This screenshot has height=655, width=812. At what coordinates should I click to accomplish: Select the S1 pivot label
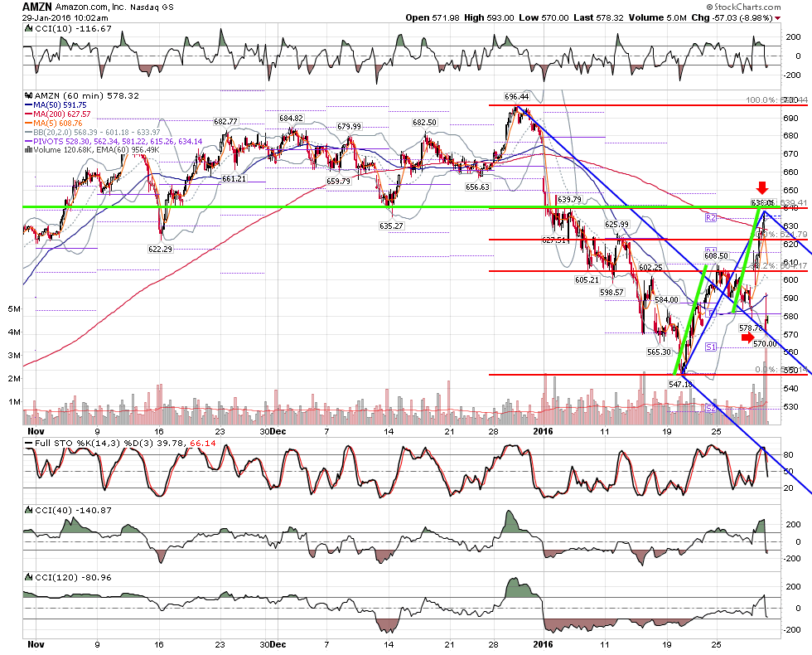711,347
